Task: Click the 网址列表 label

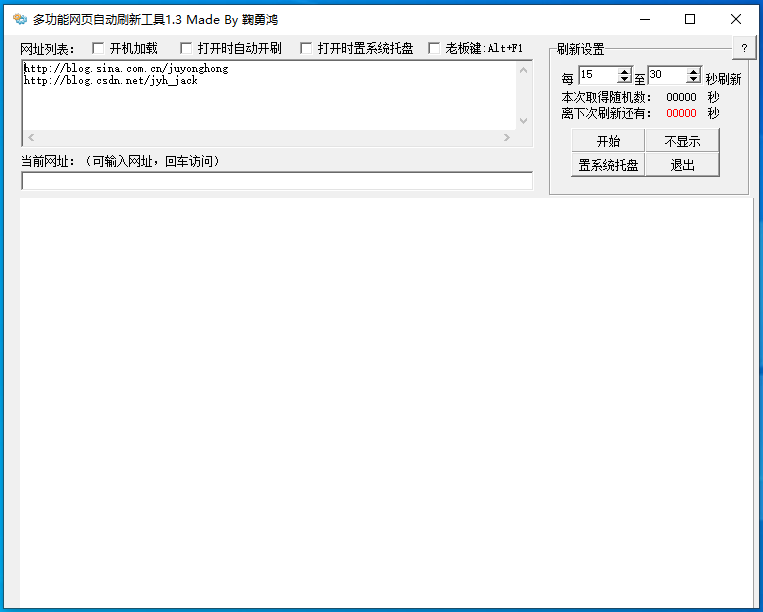Action: [47, 49]
